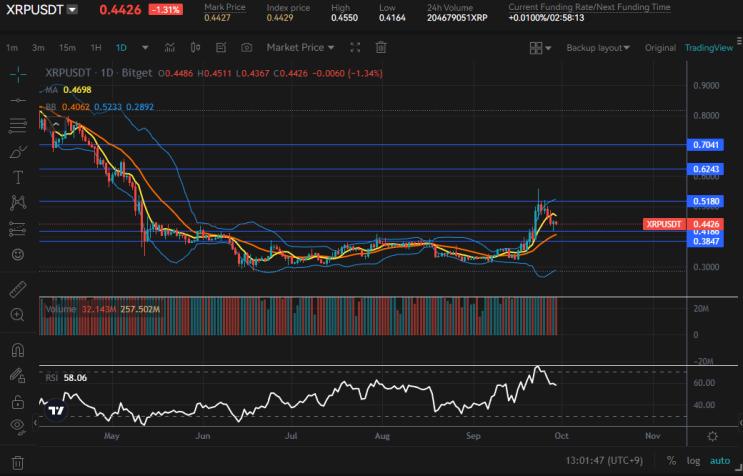
Task: Click the RSI indicator legend label
Action: click(52, 377)
